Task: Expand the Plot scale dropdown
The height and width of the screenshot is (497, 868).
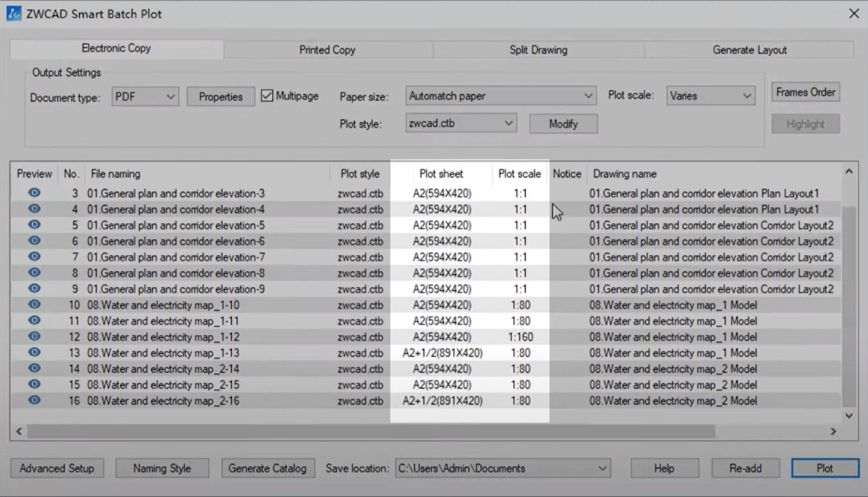Action: [x=710, y=96]
